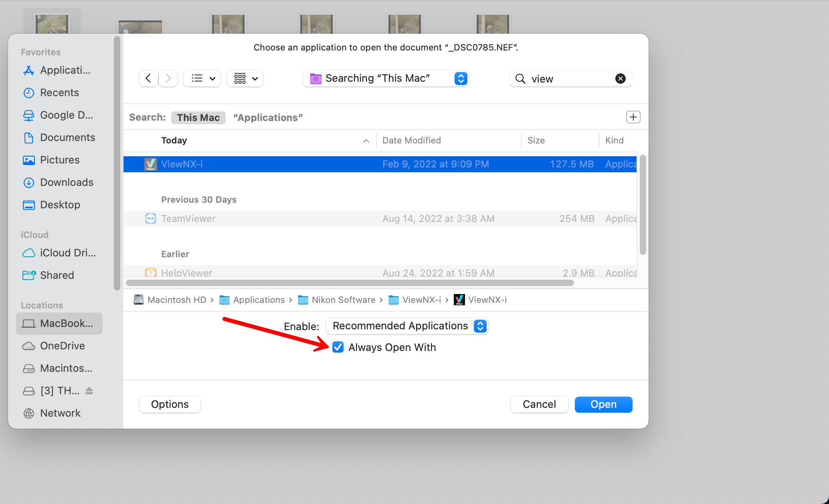Switch search scope to This Mac
Image resolution: width=829 pixels, height=504 pixels.
tap(198, 117)
